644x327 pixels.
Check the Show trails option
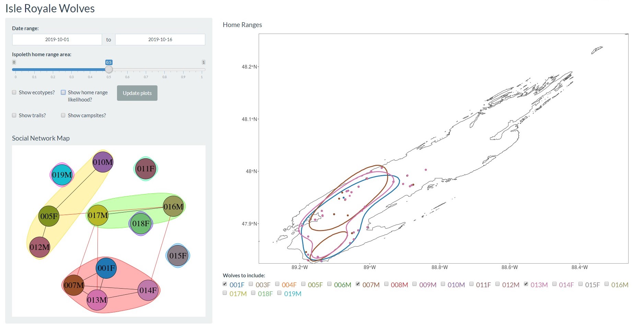tap(14, 116)
